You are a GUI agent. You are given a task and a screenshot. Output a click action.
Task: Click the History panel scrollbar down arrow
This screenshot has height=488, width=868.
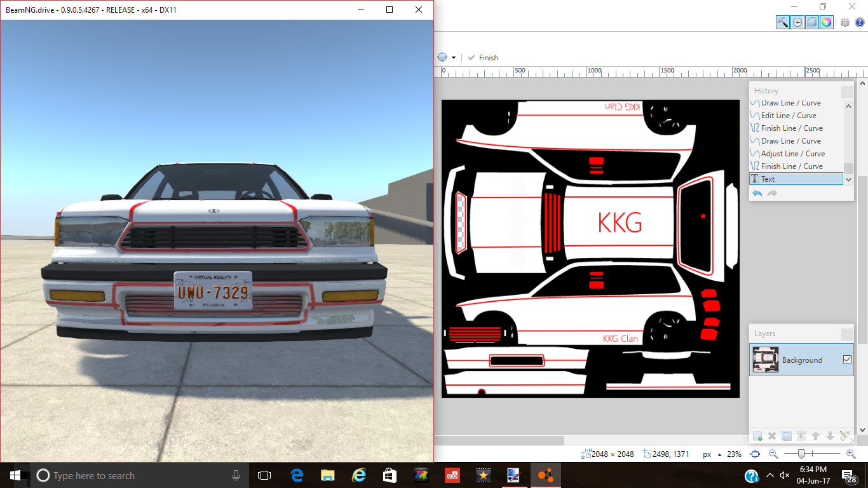848,180
